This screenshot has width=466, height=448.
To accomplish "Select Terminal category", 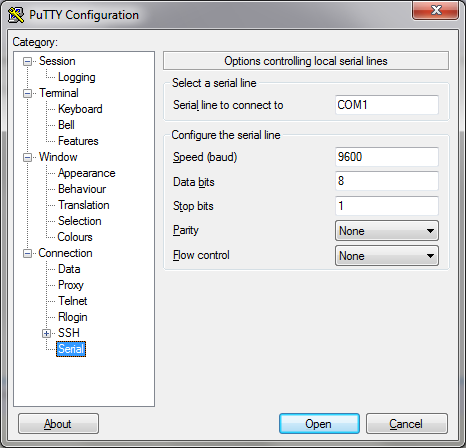I will pos(59,93).
